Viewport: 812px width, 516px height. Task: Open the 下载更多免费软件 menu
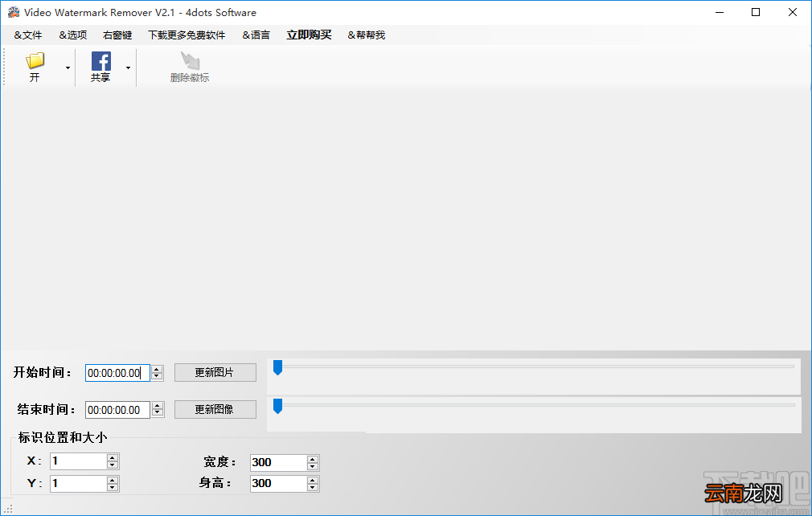click(x=187, y=35)
